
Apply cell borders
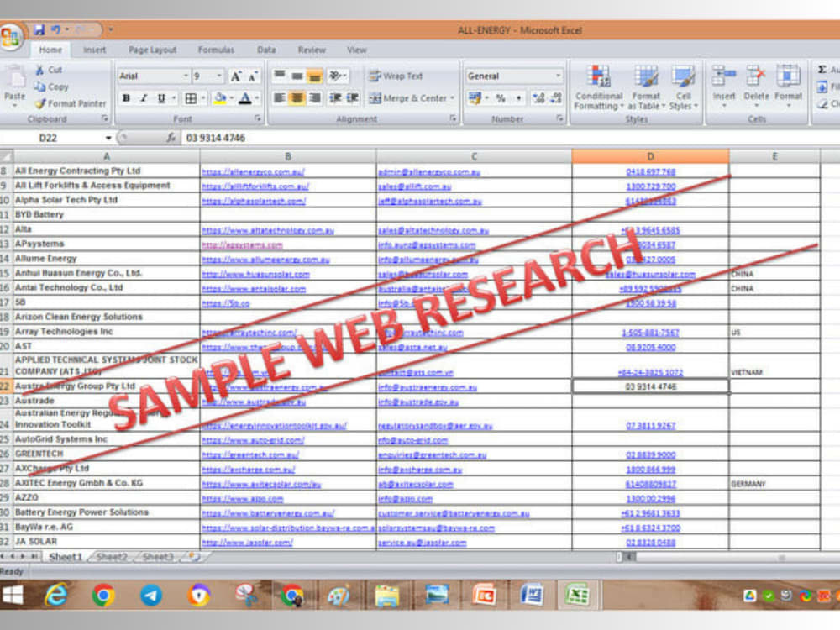(x=190, y=98)
